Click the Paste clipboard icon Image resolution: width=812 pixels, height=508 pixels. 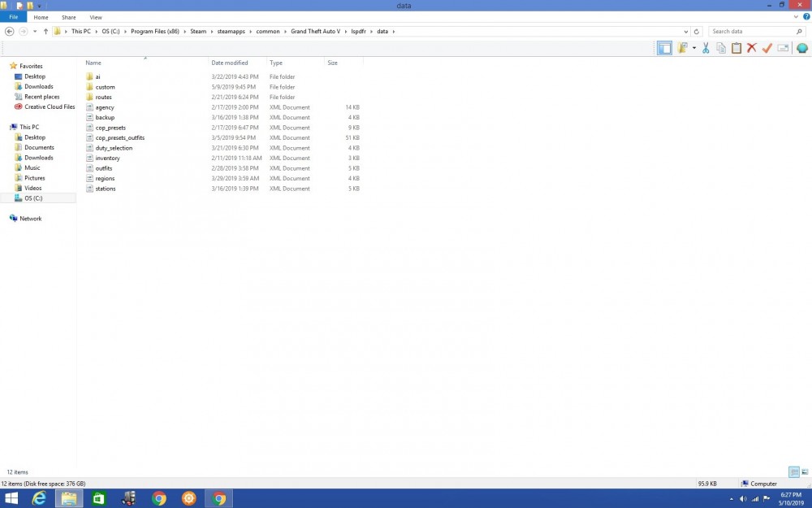click(x=736, y=48)
